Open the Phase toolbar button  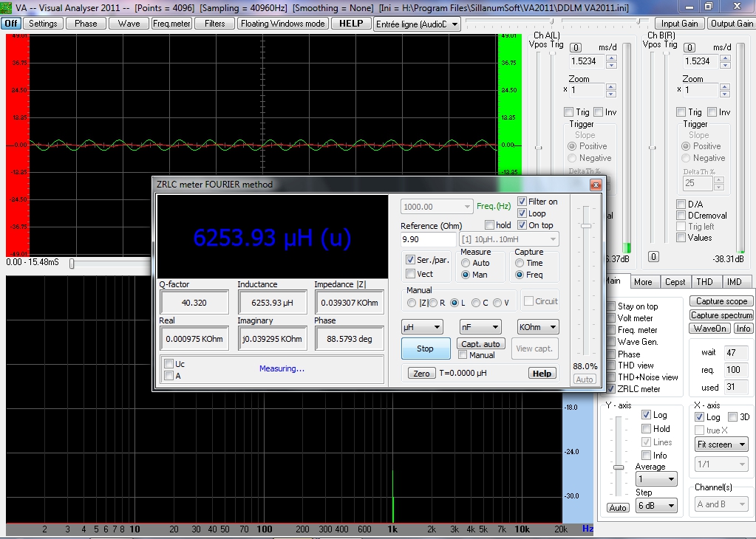point(86,24)
